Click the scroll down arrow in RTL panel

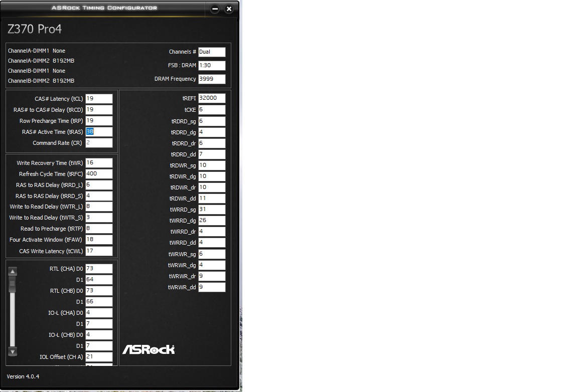pos(13,351)
